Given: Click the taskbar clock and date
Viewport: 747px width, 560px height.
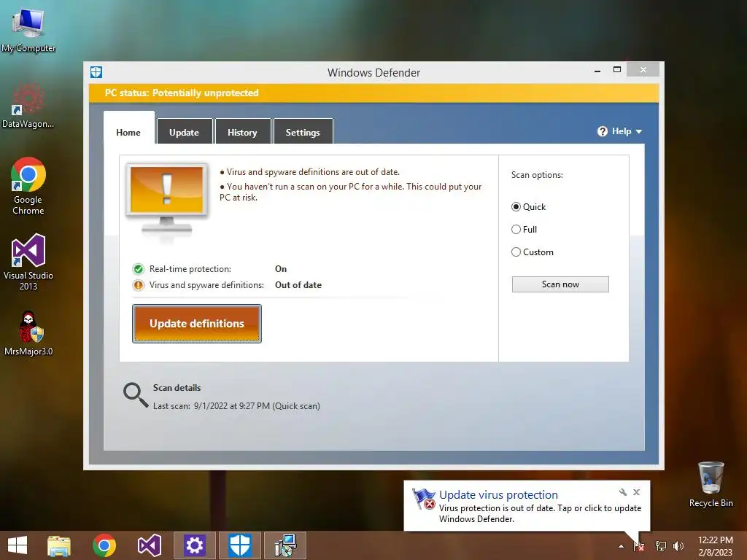Looking at the screenshot, I should point(715,546).
